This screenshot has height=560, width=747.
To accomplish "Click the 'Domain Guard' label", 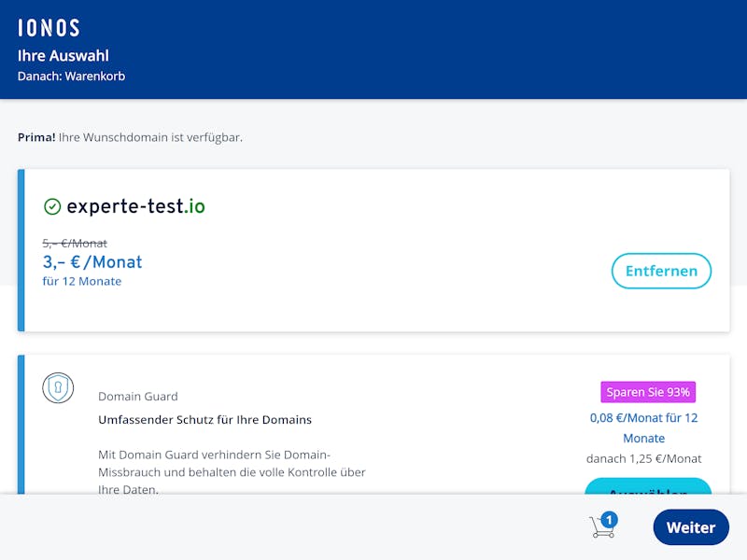I will [138, 396].
